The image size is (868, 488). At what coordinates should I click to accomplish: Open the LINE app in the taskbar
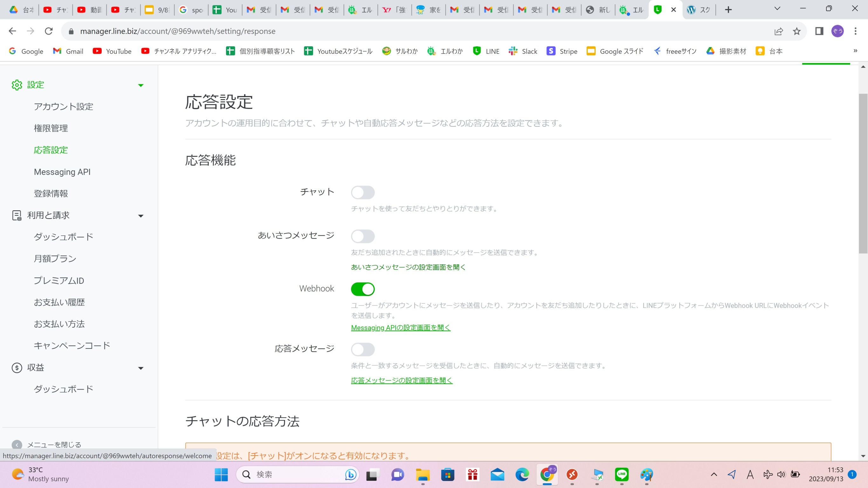click(x=622, y=475)
